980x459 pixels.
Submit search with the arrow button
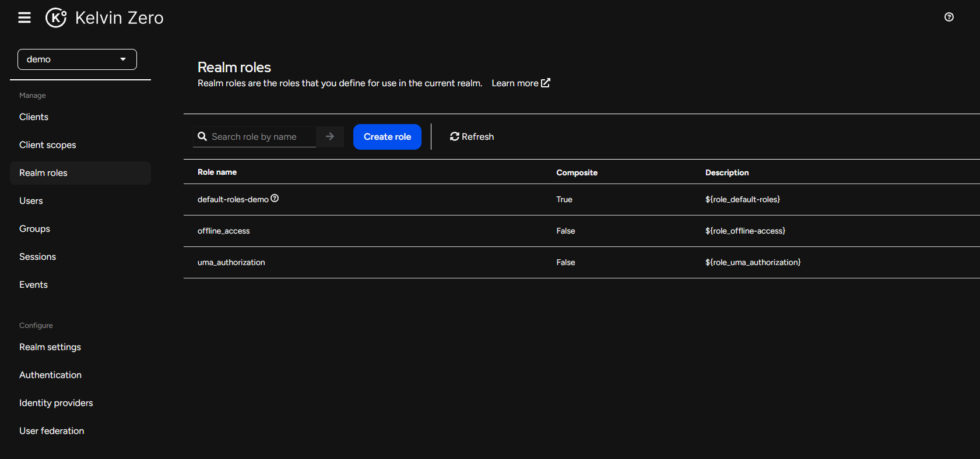(330, 136)
